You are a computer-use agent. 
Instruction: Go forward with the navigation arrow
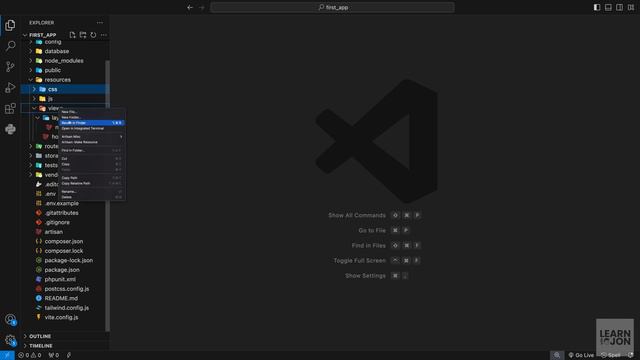[x=202, y=7]
